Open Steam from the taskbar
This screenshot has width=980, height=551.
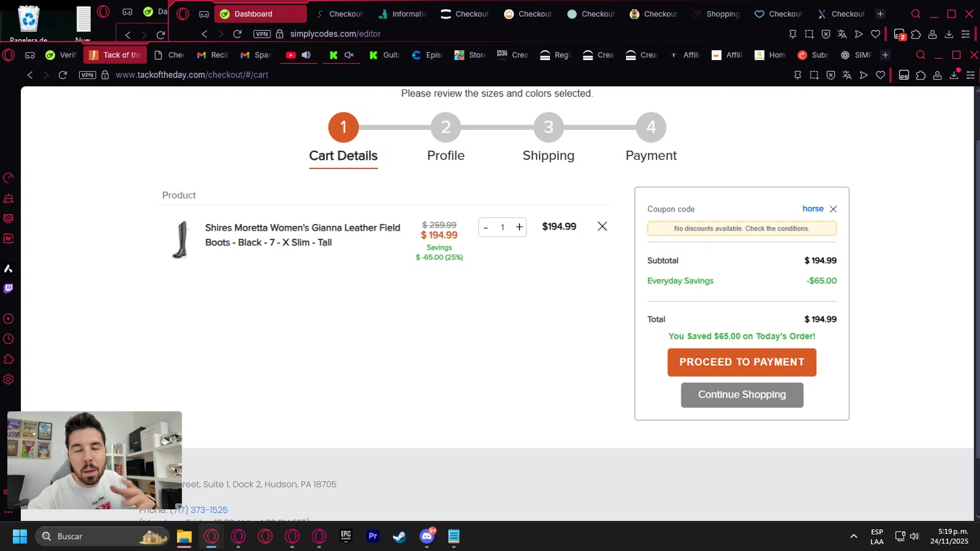(399, 536)
